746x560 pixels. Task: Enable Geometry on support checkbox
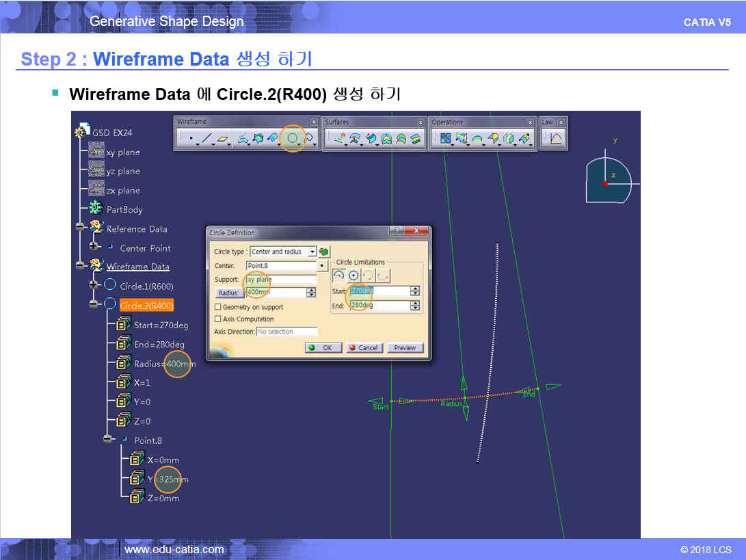pyautogui.click(x=218, y=307)
